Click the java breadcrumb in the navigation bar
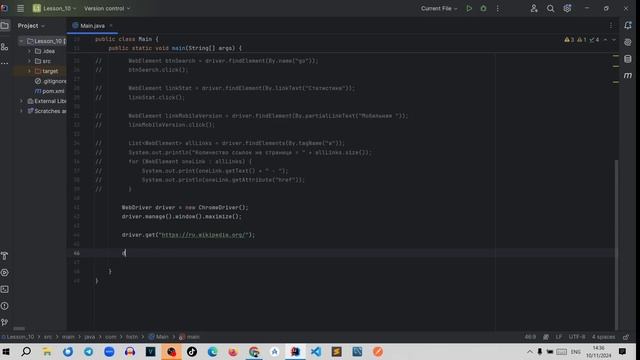 pos(89,337)
